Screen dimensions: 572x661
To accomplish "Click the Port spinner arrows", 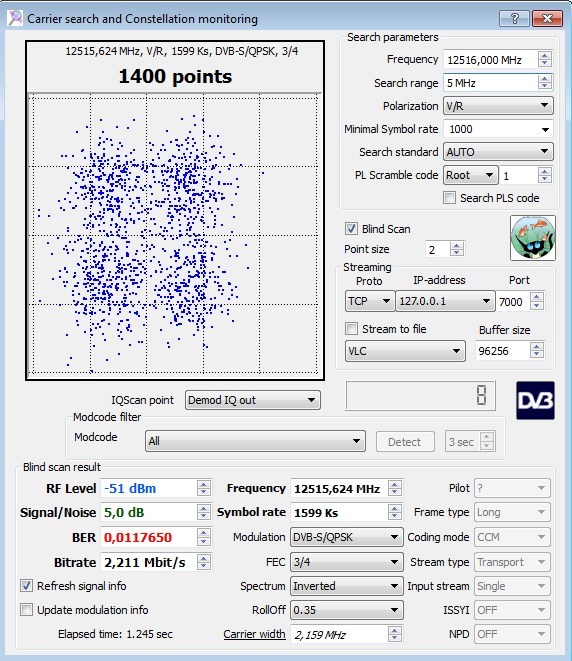I will [x=537, y=301].
